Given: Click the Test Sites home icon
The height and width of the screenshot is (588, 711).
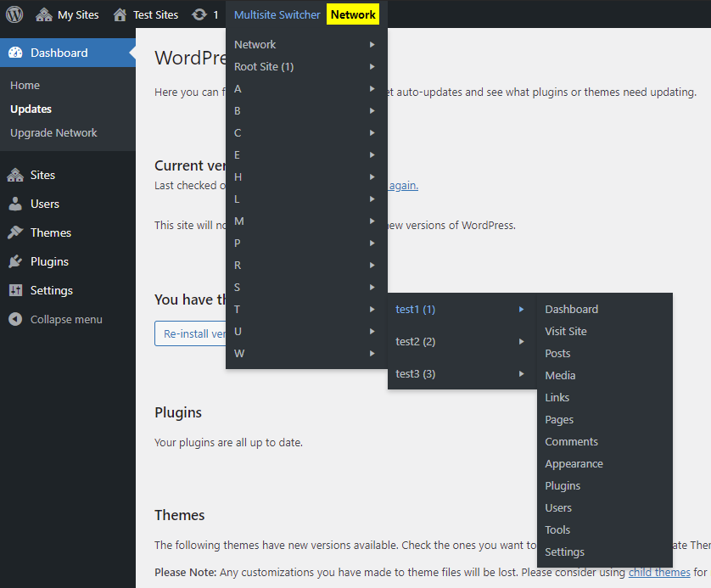Looking at the screenshot, I should [120, 15].
